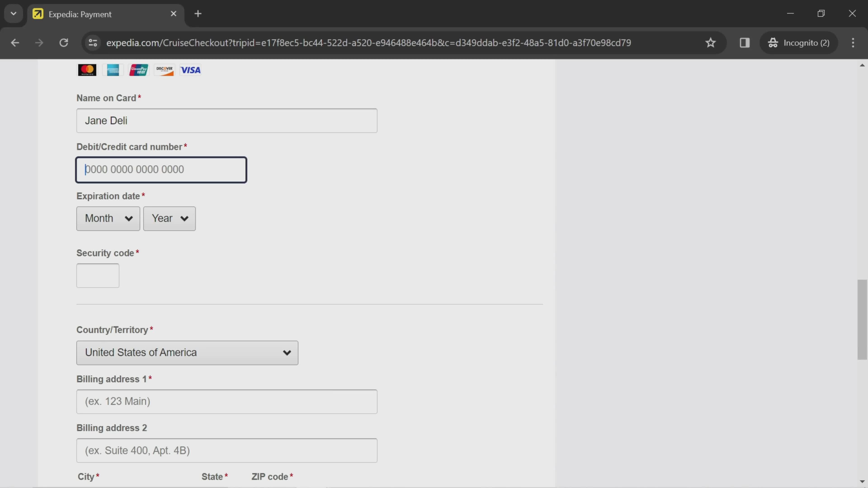
Task: Expand the Year expiration dropdown
Action: [169, 218]
